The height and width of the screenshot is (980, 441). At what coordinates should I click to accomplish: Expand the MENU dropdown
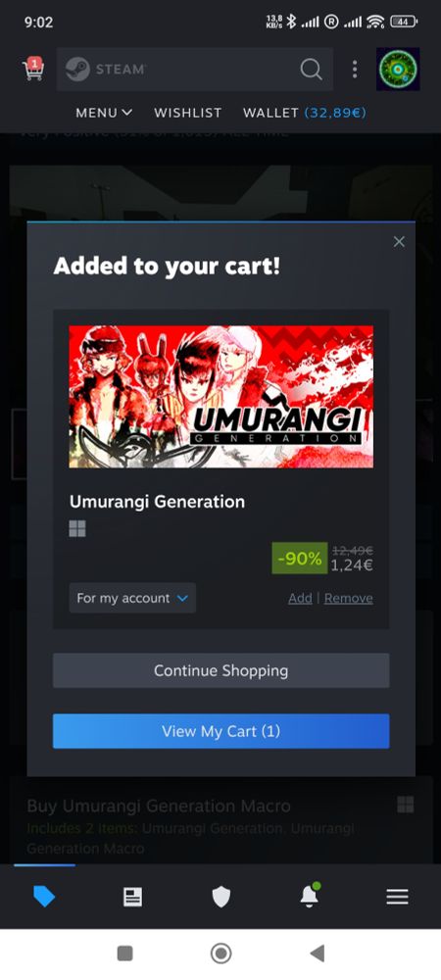point(104,113)
